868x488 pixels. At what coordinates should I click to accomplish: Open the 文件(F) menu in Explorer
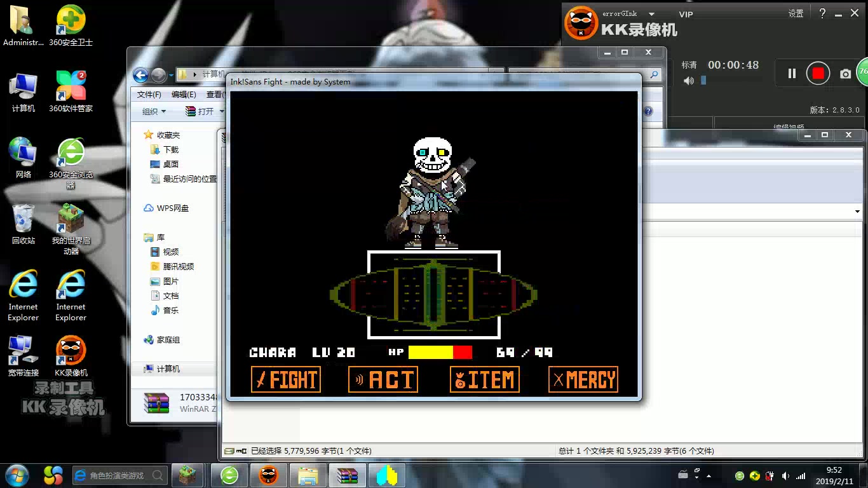[149, 95]
